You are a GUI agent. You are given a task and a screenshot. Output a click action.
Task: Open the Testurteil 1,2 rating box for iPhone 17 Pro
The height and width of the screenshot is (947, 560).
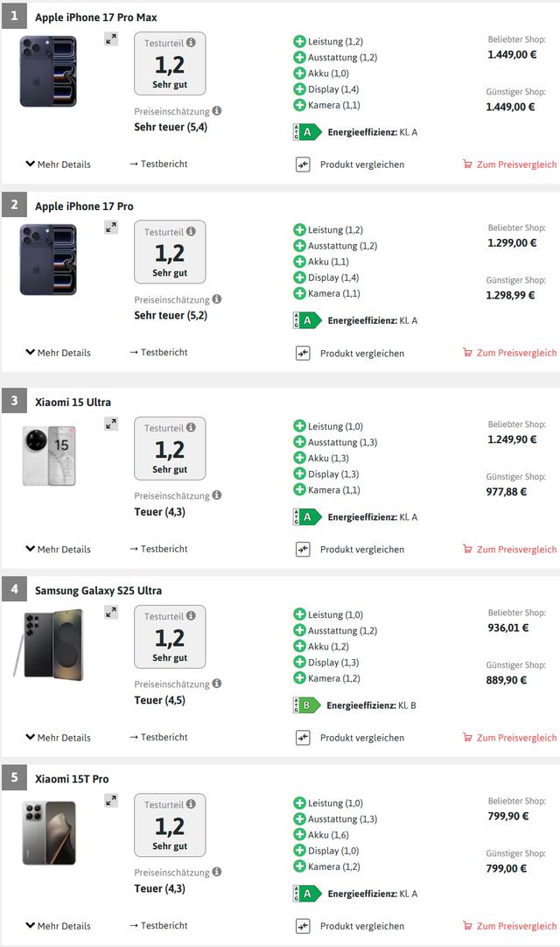[x=170, y=252]
